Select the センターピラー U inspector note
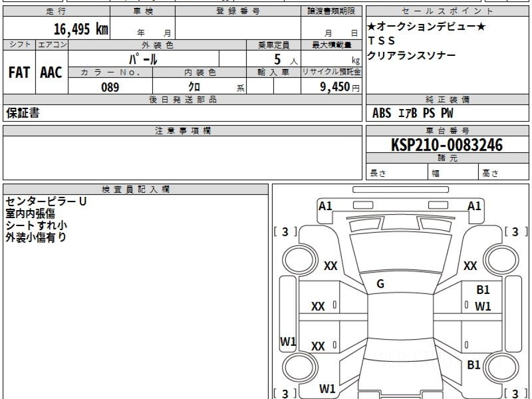 point(46,201)
